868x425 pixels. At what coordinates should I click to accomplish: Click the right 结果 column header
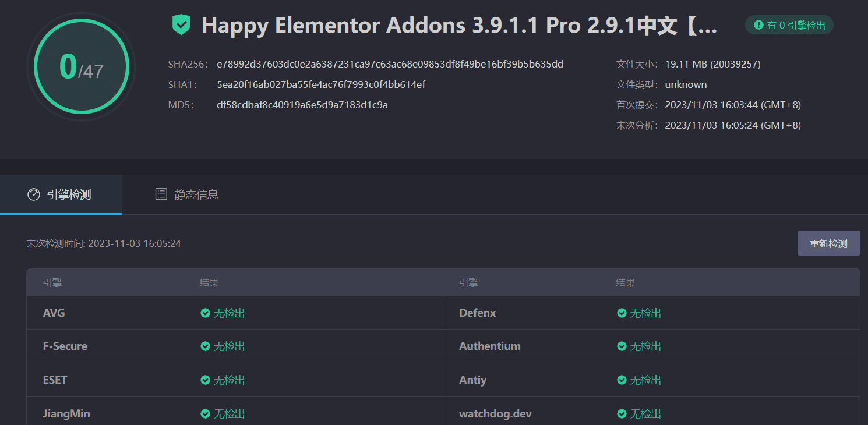tap(626, 283)
